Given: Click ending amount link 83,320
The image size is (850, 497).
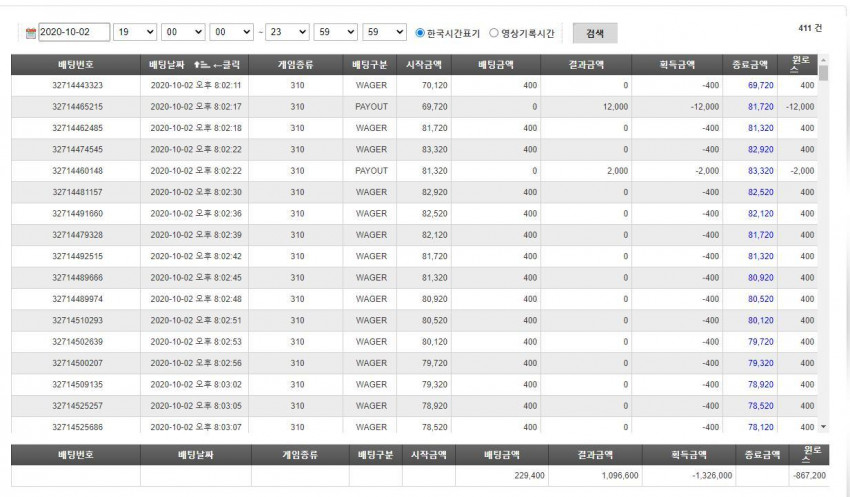Looking at the screenshot, I should (x=761, y=171).
